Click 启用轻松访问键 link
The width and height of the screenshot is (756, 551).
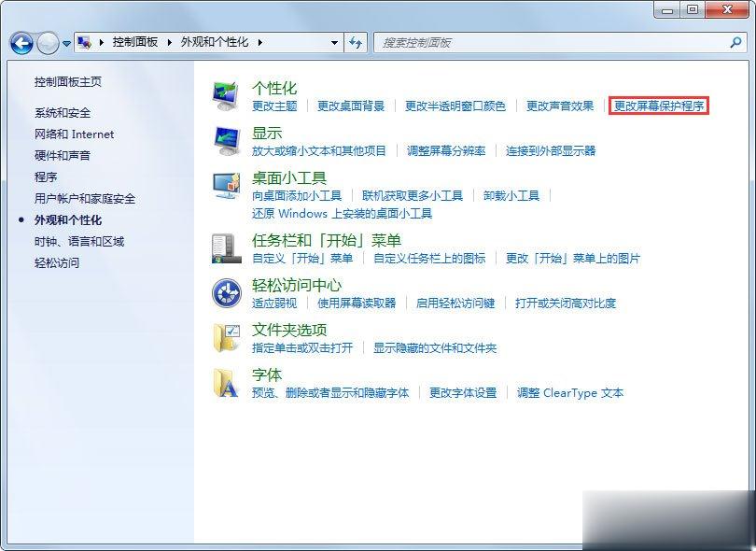pos(455,303)
